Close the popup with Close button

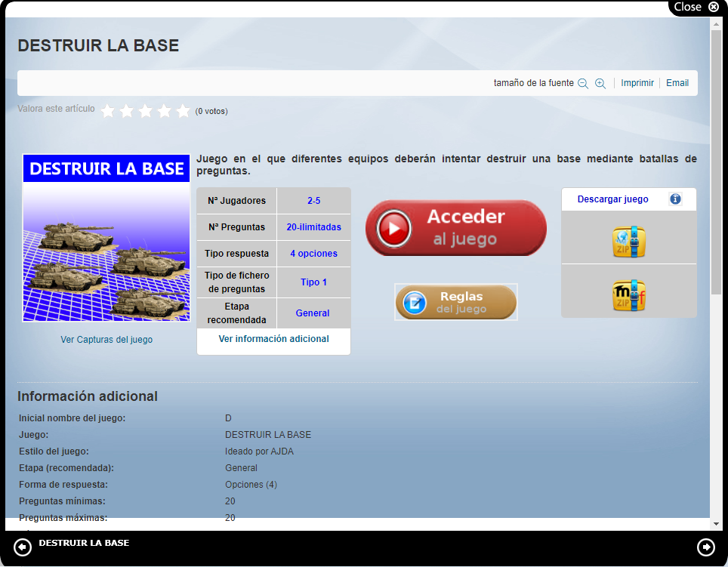(696, 7)
